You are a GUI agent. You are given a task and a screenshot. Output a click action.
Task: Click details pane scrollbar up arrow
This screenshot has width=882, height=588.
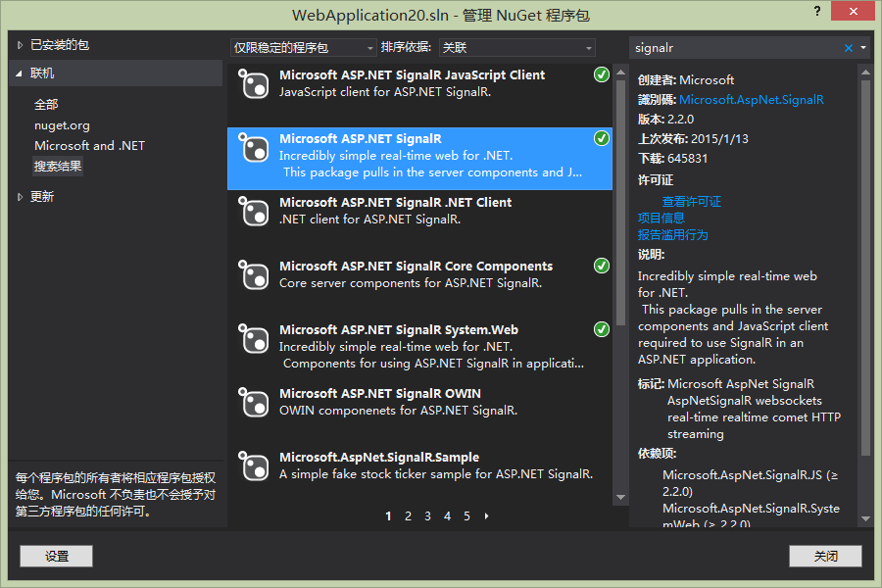point(865,72)
